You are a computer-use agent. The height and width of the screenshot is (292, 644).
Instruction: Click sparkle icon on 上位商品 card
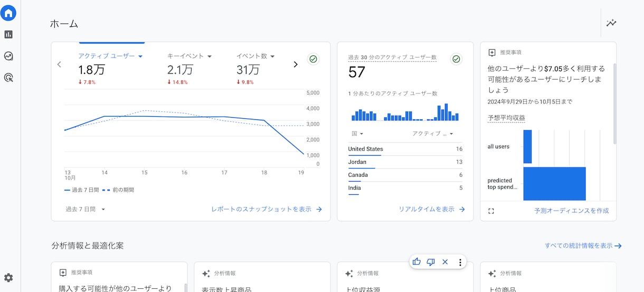coord(492,274)
